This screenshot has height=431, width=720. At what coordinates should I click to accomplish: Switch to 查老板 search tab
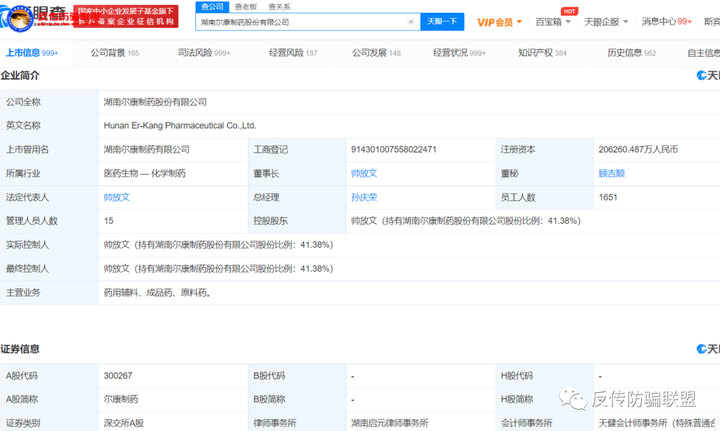click(x=246, y=6)
